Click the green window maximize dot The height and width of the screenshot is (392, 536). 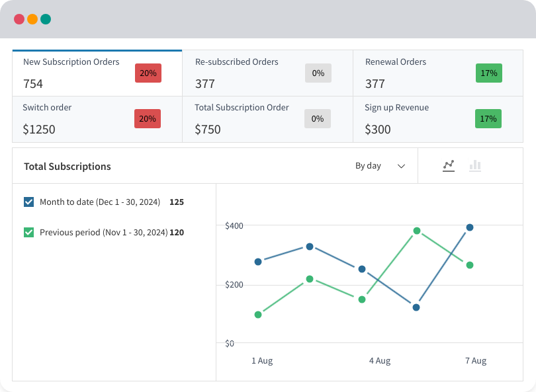click(46, 19)
